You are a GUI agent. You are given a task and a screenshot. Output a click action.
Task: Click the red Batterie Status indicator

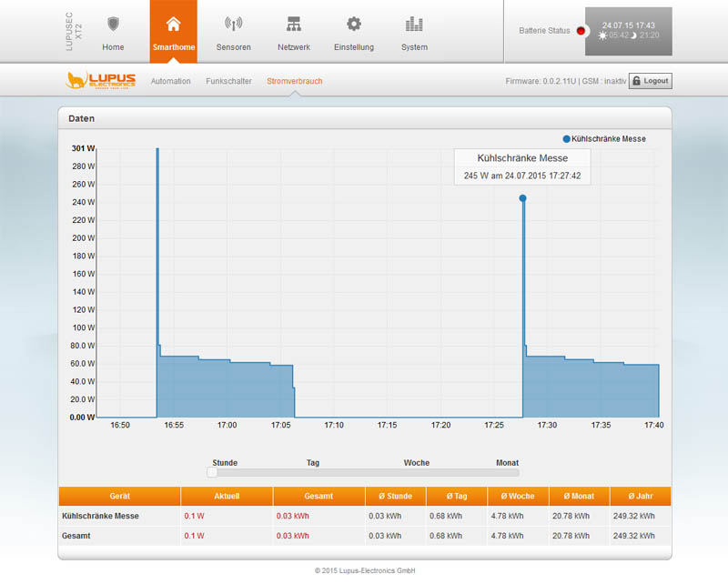click(x=581, y=31)
